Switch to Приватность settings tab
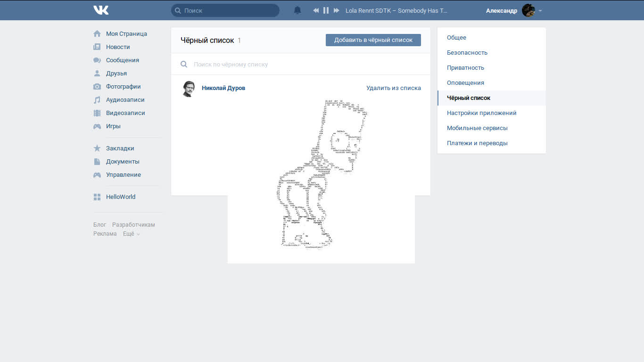 click(x=465, y=68)
